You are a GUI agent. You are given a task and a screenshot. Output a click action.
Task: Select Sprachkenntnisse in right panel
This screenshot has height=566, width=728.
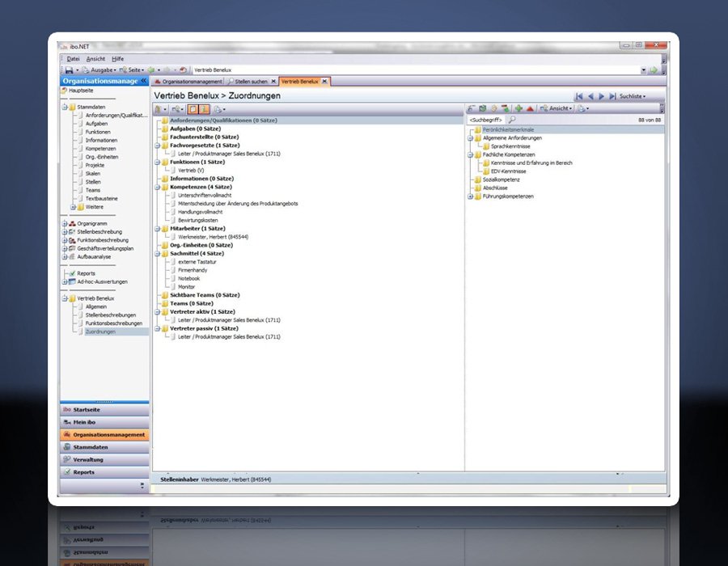point(510,146)
